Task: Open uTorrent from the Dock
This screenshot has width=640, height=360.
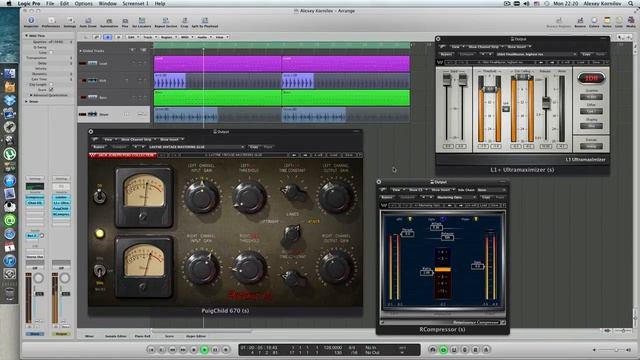Action: pos(9,154)
